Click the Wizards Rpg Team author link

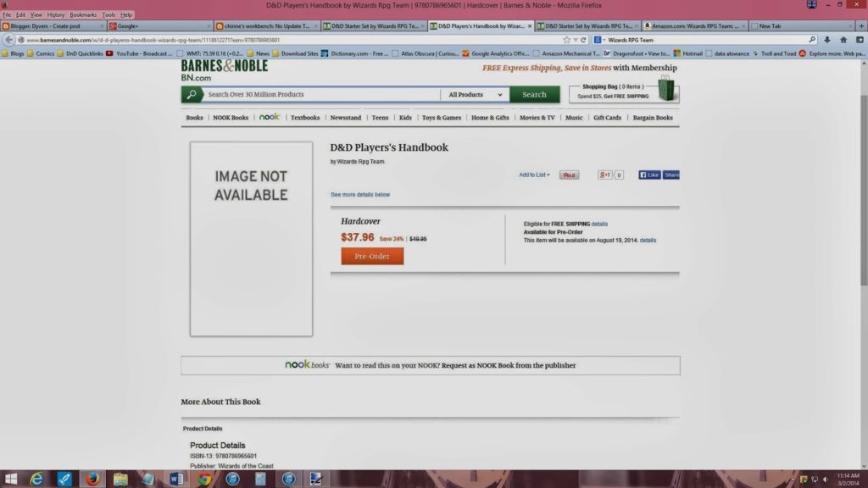[x=360, y=162]
